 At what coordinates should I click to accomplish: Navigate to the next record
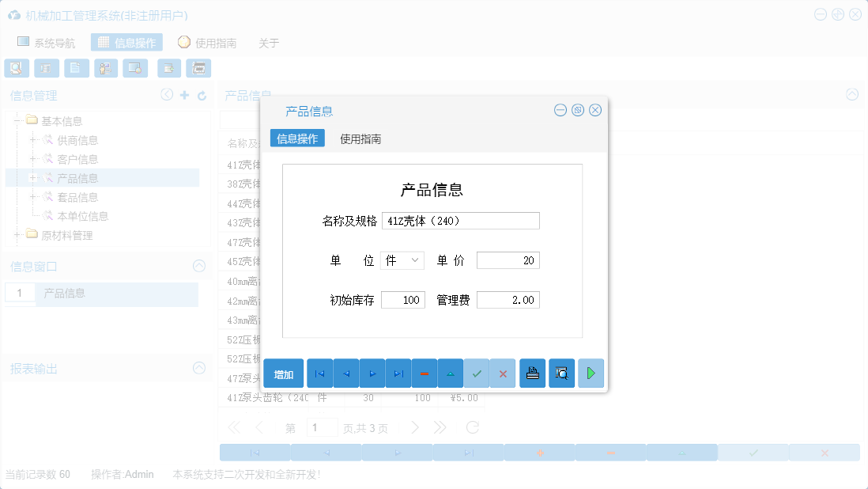[x=372, y=373]
